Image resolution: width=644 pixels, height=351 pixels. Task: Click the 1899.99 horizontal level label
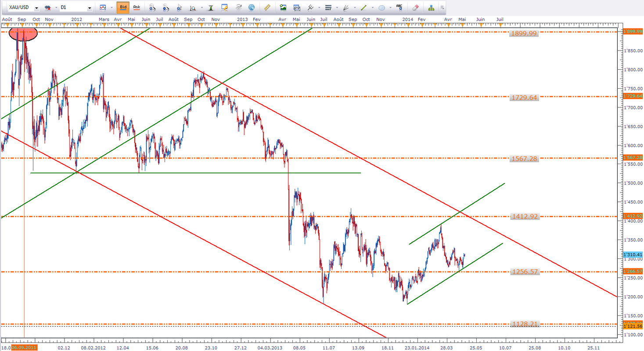[524, 33]
